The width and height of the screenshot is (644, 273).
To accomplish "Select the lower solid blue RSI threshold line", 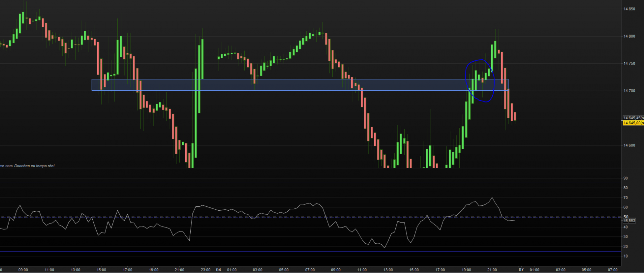I will [311, 252].
